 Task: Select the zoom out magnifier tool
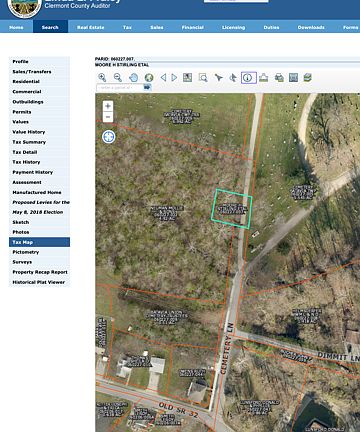[118, 78]
